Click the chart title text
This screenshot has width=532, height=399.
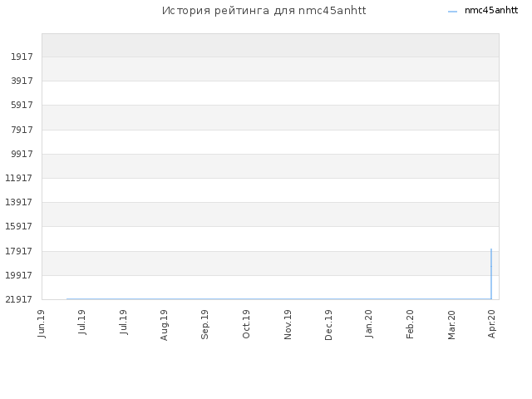coord(264,11)
